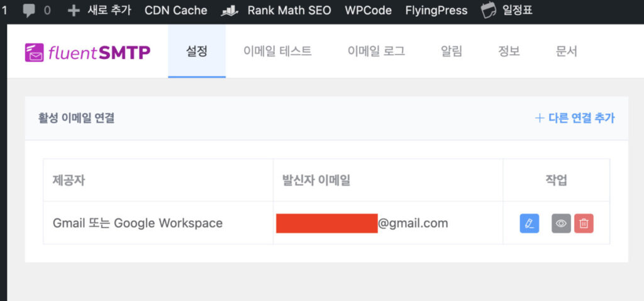Open WPCode in the admin bar
The image size is (644, 301).
[x=369, y=10]
